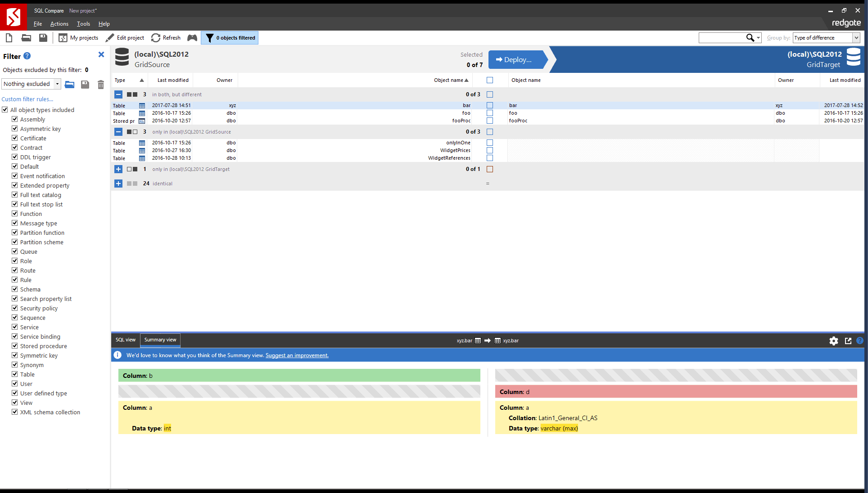
Task: Open the Summary view help question mark
Action: (860, 341)
